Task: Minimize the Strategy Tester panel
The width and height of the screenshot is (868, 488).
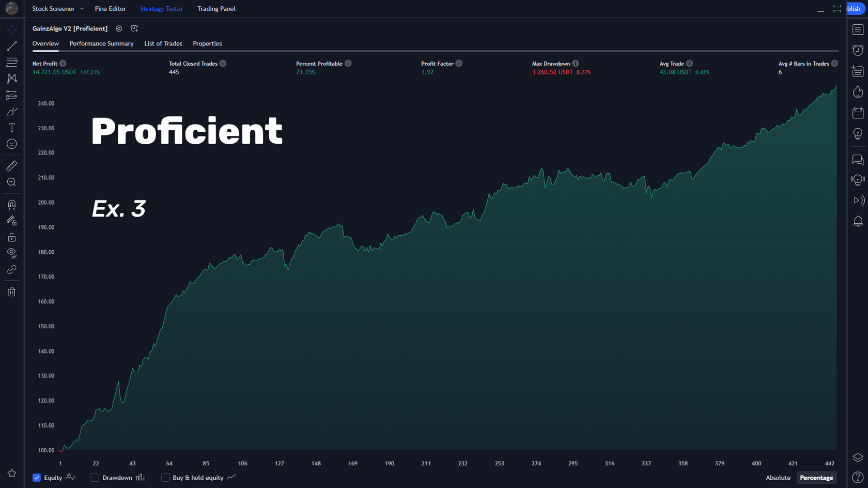Action: click(x=820, y=9)
